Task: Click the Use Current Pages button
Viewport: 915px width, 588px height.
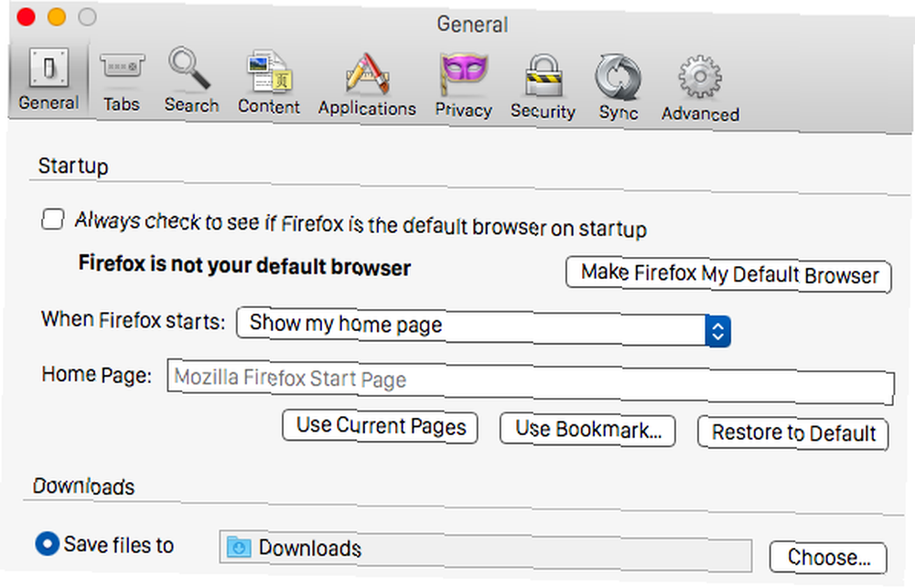Action: [381, 426]
